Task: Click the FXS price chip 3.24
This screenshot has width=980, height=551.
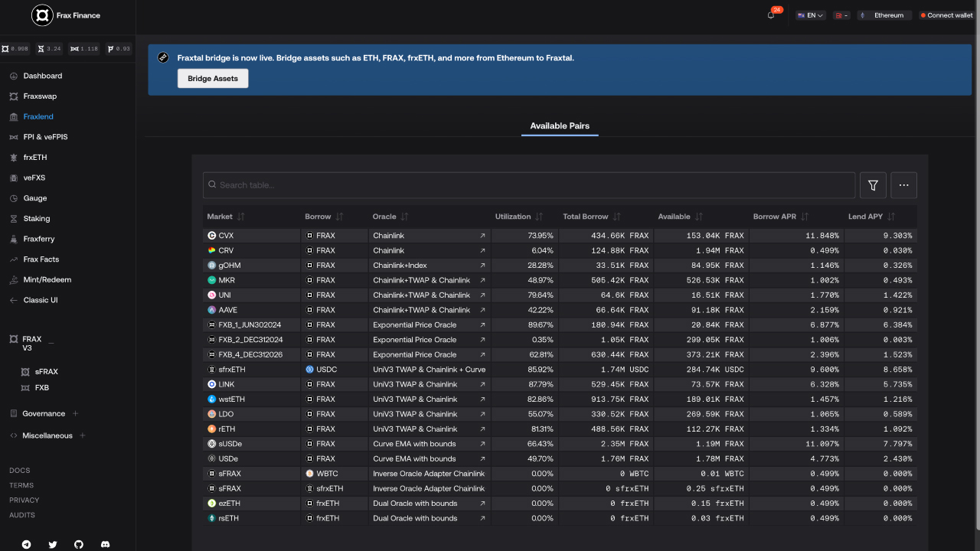Action: 50,49
